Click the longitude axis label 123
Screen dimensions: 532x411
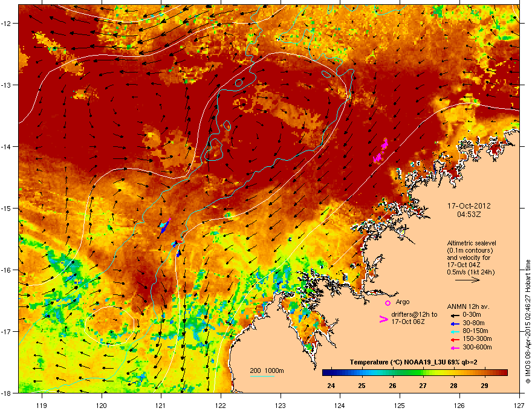click(x=281, y=405)
